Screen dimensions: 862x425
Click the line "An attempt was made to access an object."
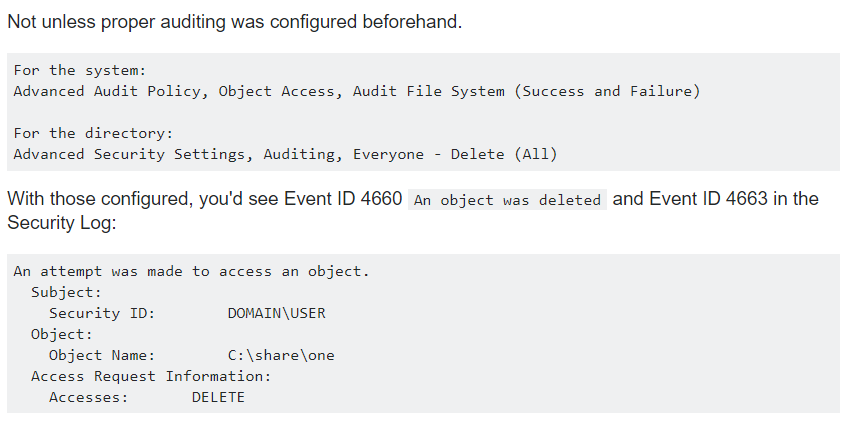pos(191,272)
